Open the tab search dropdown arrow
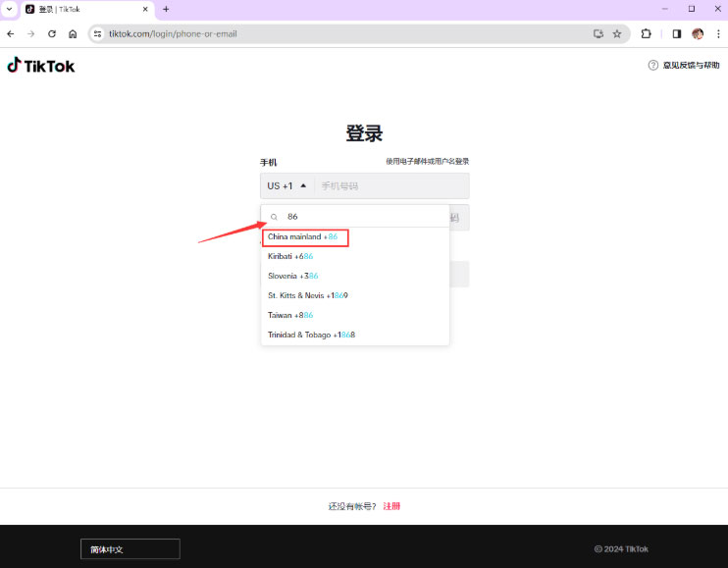Image resolution: width=728 pixels, height=568 pixels. [x=9, y=9]
